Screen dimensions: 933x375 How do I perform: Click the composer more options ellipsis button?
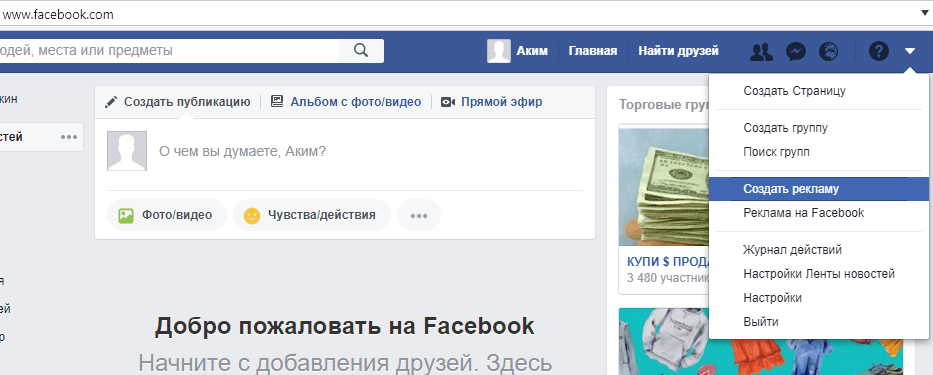[419, 215]
